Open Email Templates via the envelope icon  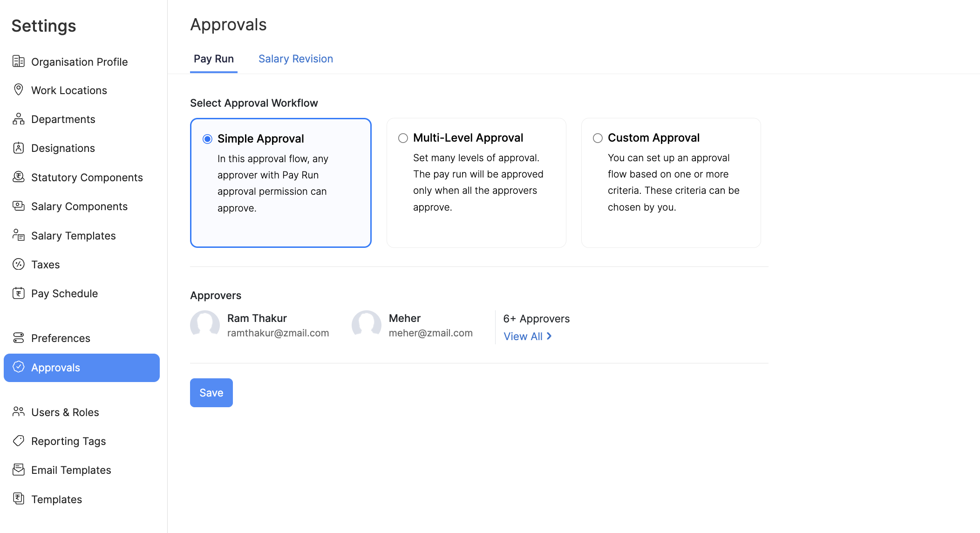click(x=19, y=470)
